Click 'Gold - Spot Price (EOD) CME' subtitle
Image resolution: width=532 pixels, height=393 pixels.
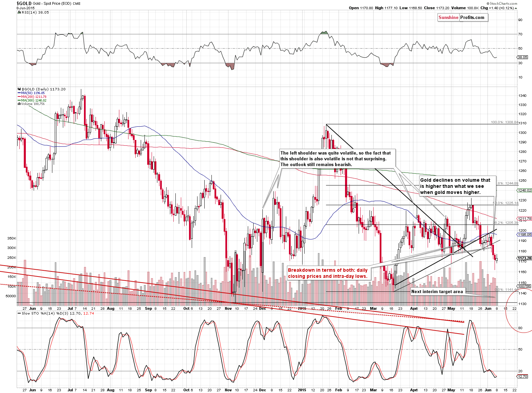[57, 4]
